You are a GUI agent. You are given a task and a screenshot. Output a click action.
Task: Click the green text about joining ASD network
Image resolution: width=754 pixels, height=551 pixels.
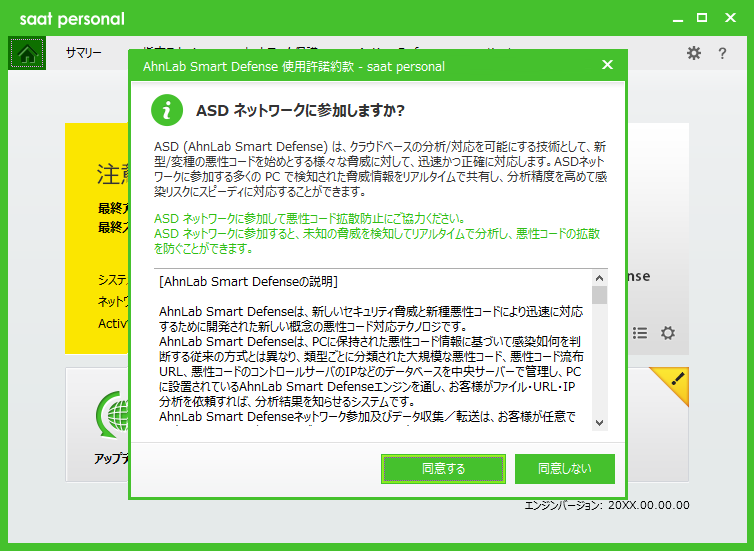pos(377,234)
